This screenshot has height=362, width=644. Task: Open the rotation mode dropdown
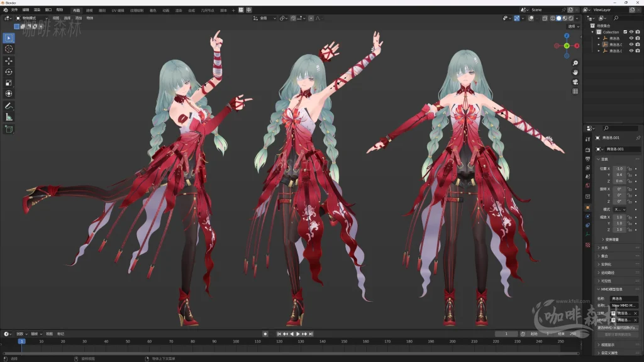click(x=619, y=209)
